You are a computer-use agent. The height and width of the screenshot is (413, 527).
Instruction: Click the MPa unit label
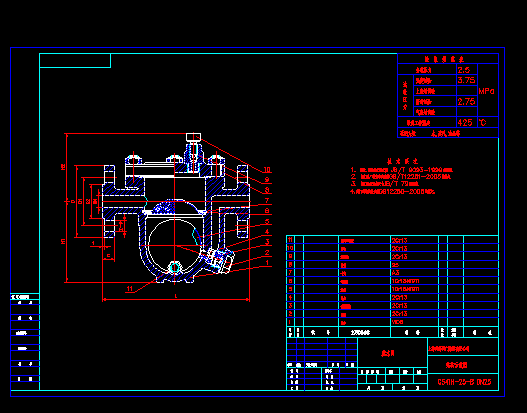coord(486,91)
